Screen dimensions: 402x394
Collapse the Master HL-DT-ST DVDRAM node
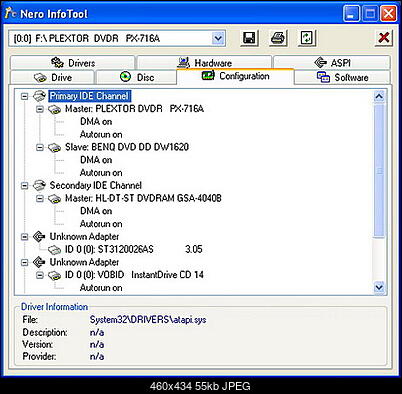[x=40, y=199]
